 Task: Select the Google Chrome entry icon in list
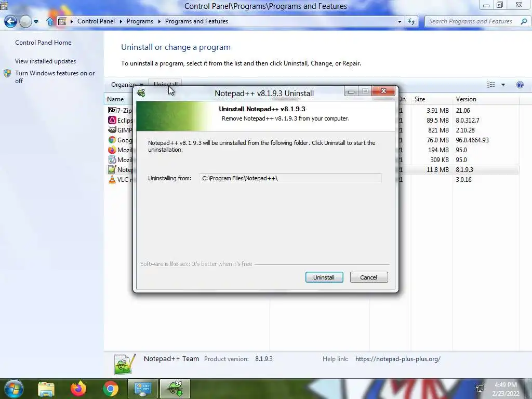112,140
